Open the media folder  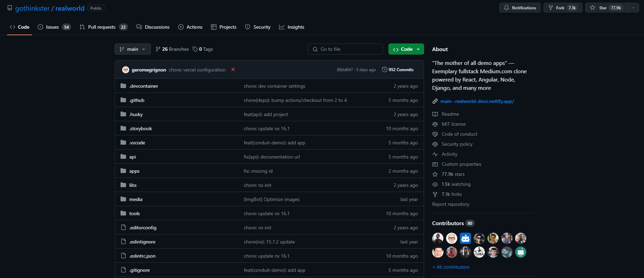[x=136, y=199]
